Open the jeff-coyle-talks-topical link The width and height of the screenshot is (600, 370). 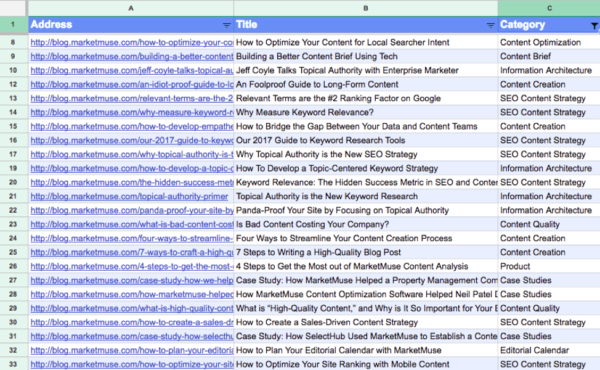click(x=132, y=70)
